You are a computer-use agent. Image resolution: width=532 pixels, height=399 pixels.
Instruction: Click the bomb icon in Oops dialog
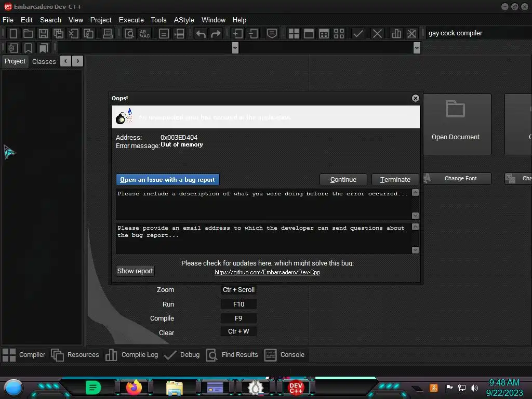124,116
